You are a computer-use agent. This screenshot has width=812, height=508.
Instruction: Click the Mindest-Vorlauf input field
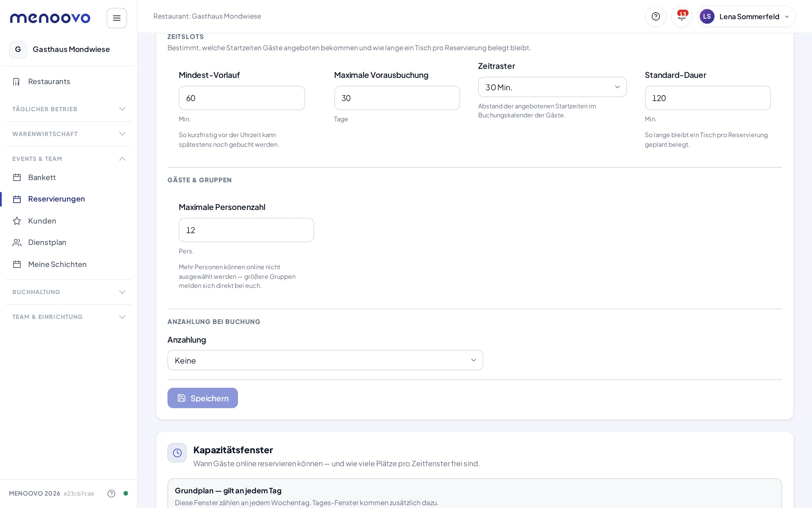coord(242,98)
